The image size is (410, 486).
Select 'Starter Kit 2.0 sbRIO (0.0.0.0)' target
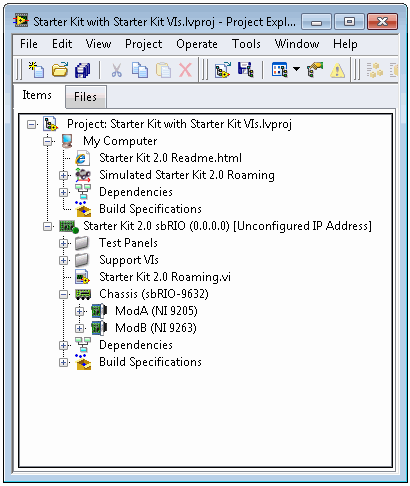pyautogui.click(x=227, y=226)
